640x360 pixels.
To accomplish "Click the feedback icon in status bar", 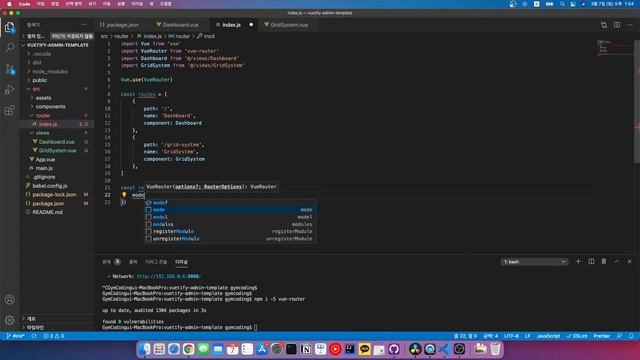I will tap(619, 336).
